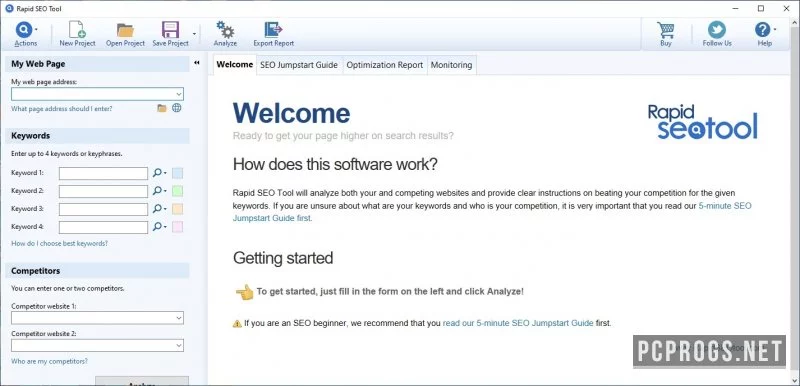This screenshot has height=386, width=800.
Task: Browse for local file with folder icon
Action: [162, 108]
